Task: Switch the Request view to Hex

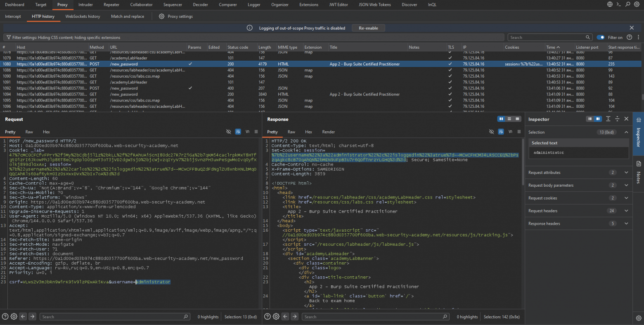Action: point(46,132)
